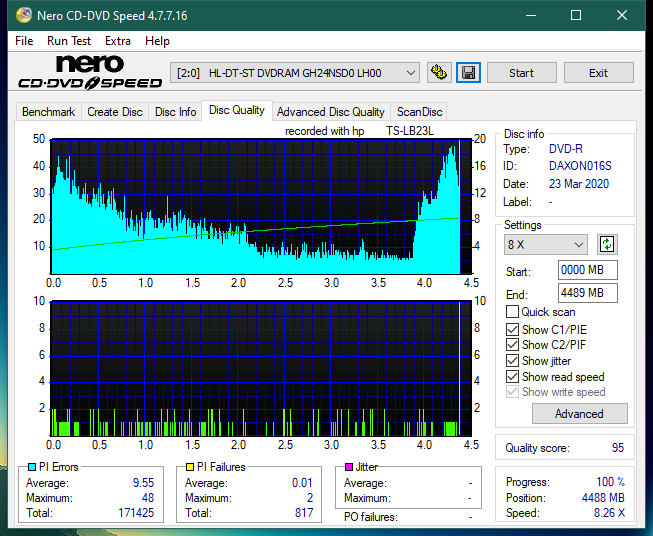
Task: Click the Start MB input field
Action: coord(588,270)
